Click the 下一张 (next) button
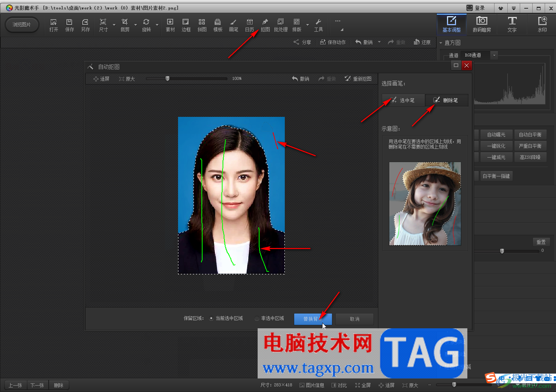This screenshot has width=556, height=392. (37, 385)
